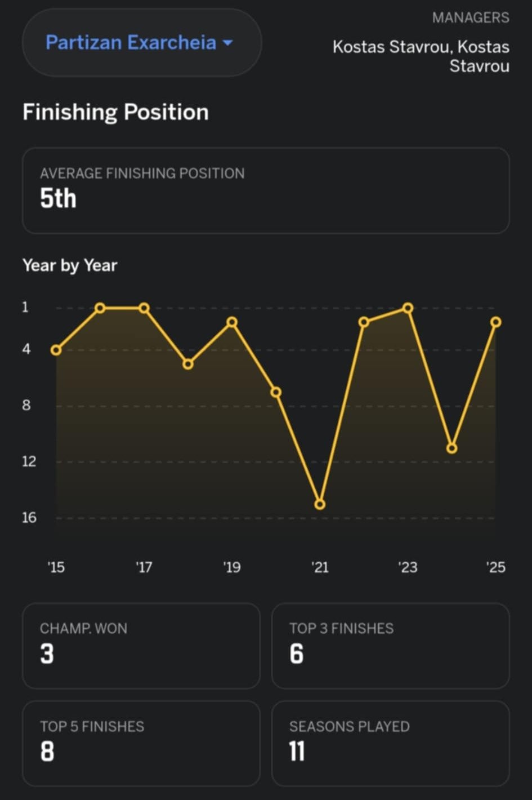Click the 2020 data point marker
Screen dimensions: 532x800
tap(276, 392)
